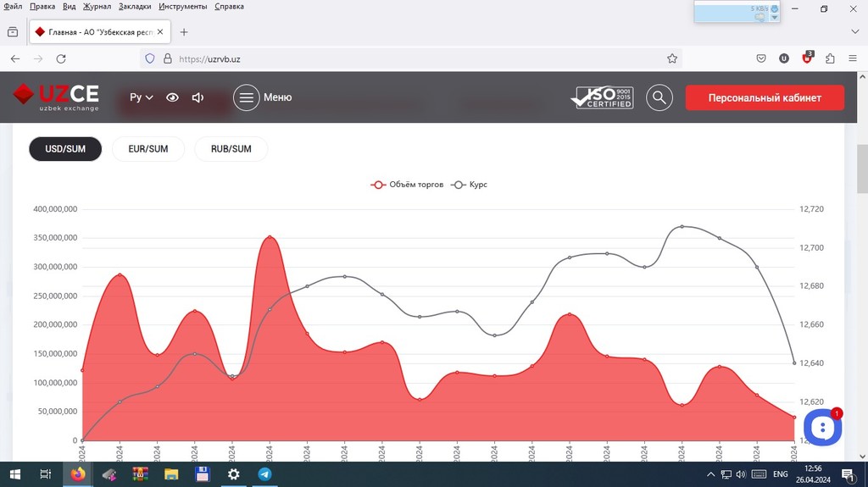
Task: Open the chat widget bubble
Action: click(x=821, y=427)
